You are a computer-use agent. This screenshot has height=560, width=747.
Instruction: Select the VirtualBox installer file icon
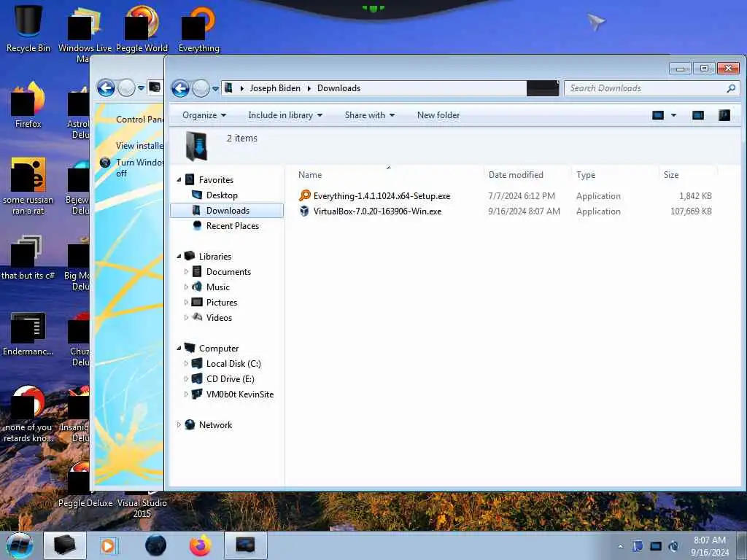[304, 211]
